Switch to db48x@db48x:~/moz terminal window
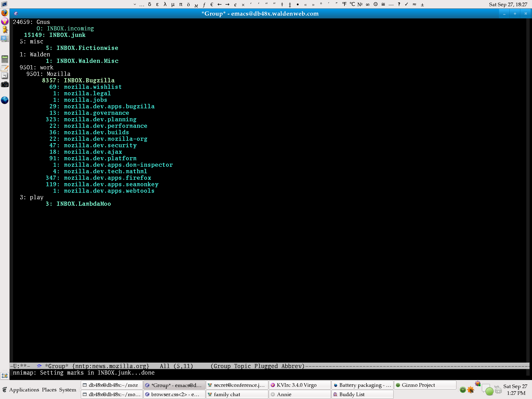The height and width of the screenshot is (399, 532). [x=112, y=385]
